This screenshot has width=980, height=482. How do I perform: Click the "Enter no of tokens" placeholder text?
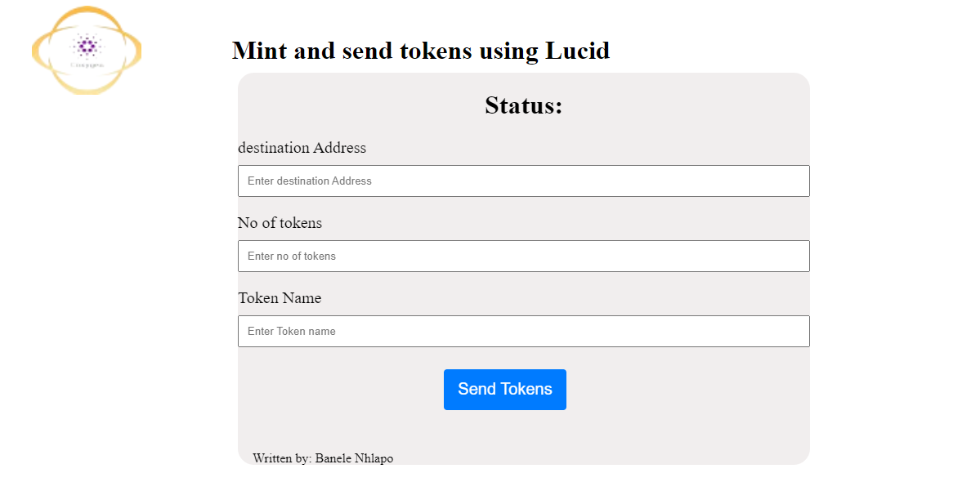[291, 256]
